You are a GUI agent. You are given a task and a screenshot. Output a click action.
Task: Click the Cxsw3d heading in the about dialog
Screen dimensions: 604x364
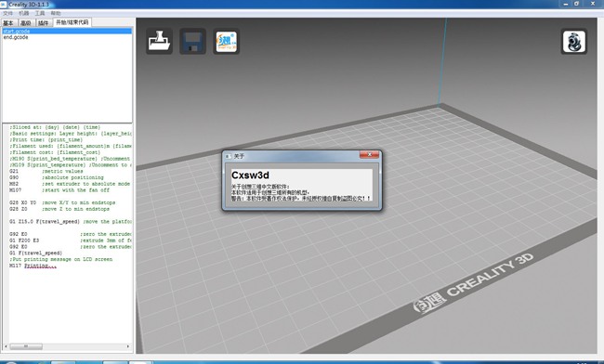click(x=250, y=175)
